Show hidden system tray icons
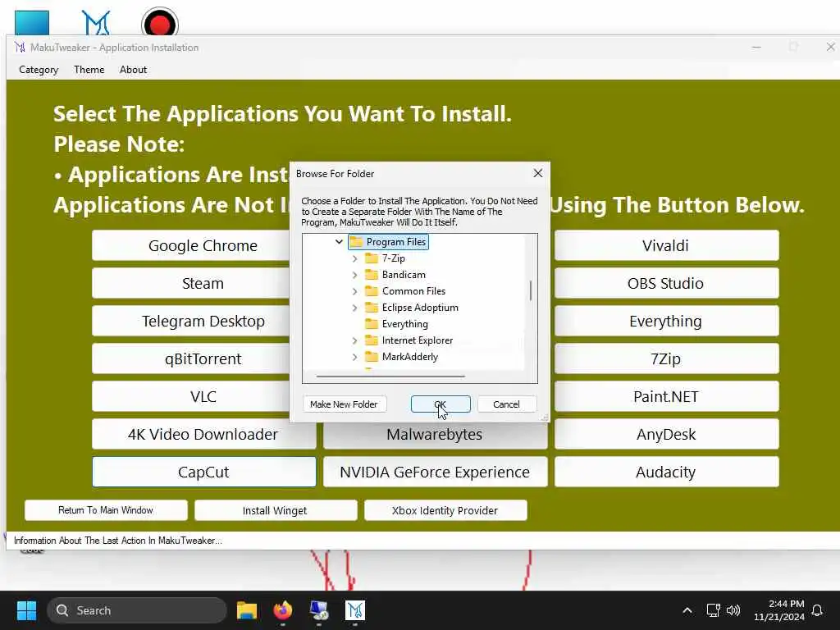This screenshot has width=840, height=630. 687,610
